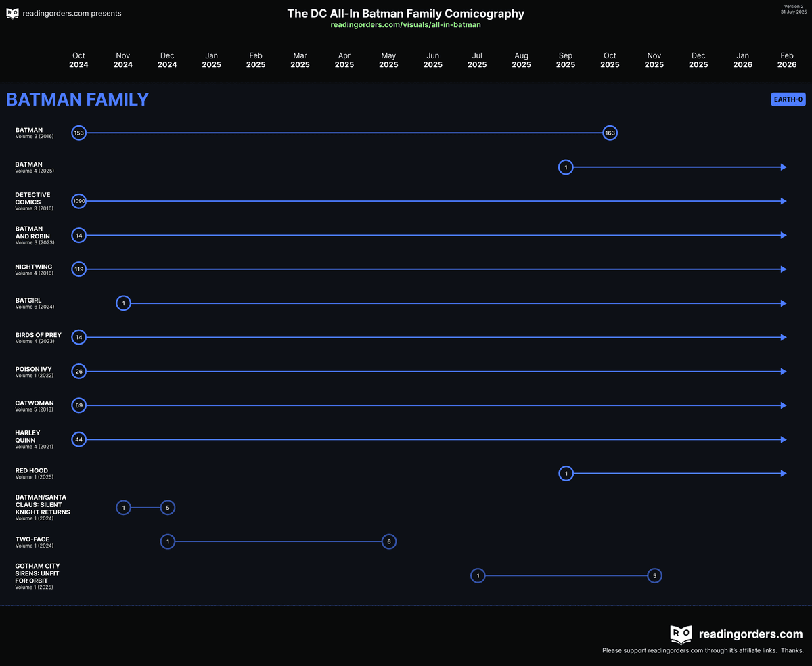Select the Catwoman issue 69 marker
This screenshot has width=812, height=666.
(79, 405)
